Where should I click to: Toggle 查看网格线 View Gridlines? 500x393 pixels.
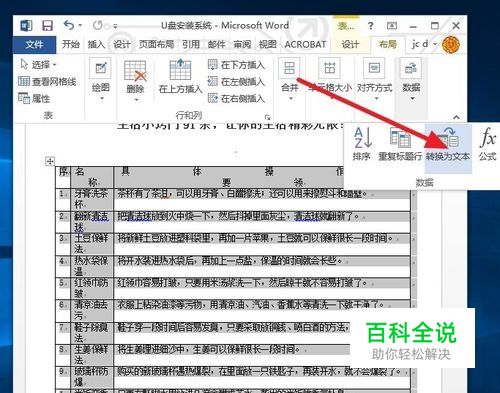(47, 81)
